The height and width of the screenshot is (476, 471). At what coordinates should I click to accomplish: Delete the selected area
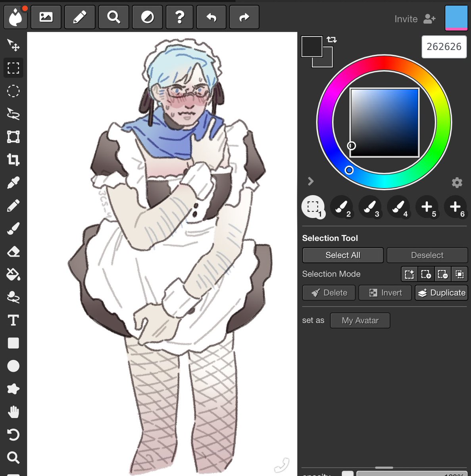click(329, 293)
